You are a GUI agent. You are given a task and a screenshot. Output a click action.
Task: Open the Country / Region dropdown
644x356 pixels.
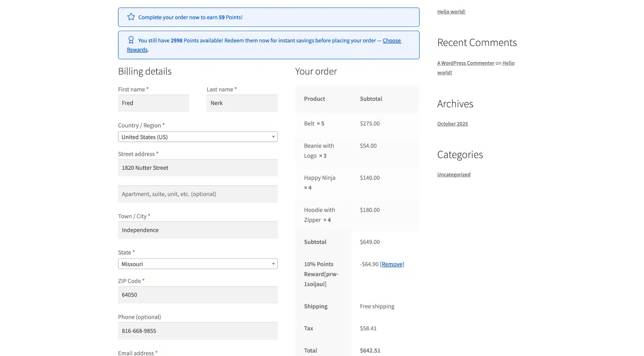[x=198, y=137]
